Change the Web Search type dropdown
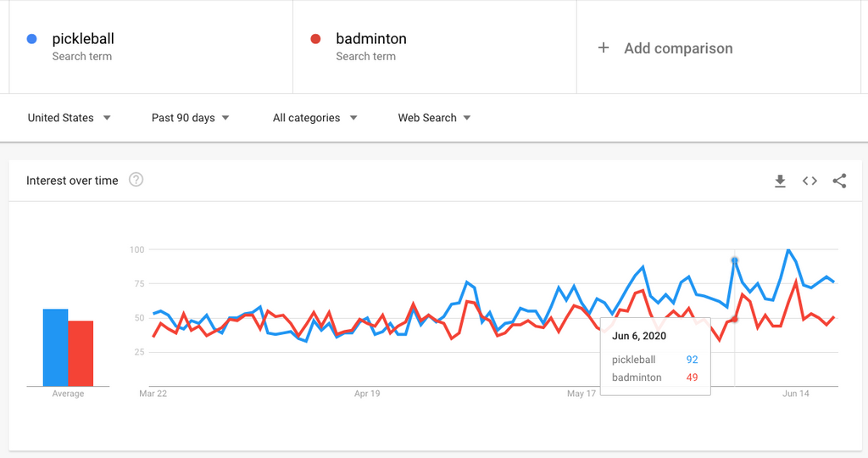The image size is (868, 458). click(434, 118)
